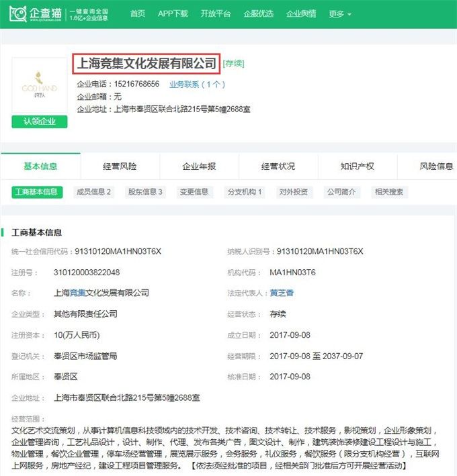
Task: Open 企服优选 in navigation
Action: tap(259, 13)
